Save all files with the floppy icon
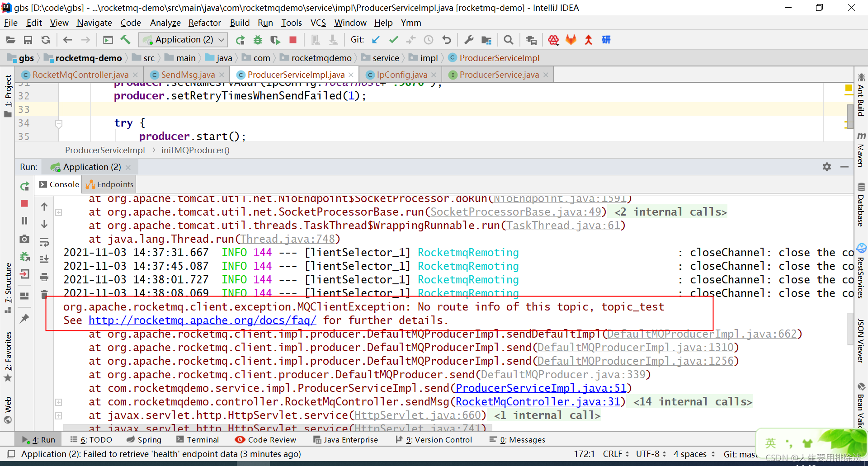Image resolution: width=868 pixels, height=466 pixels. pos(28,40)
